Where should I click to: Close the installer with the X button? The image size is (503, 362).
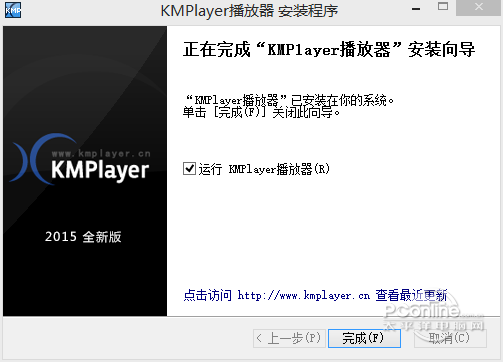click(479, 7)
